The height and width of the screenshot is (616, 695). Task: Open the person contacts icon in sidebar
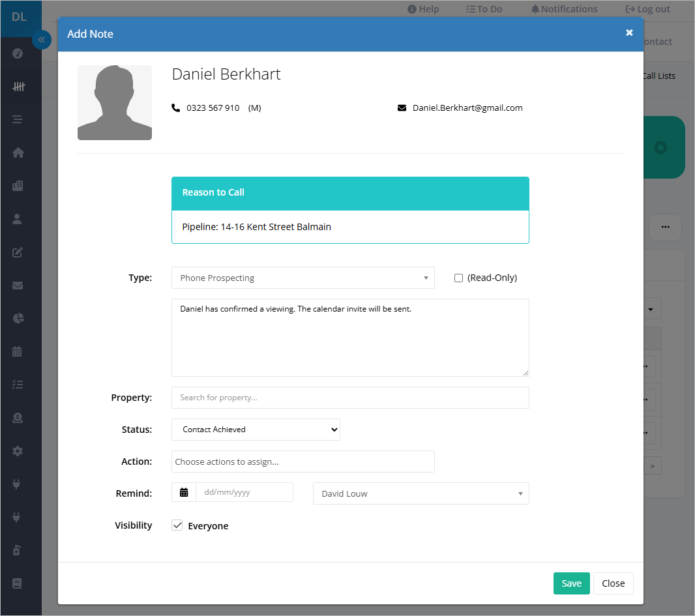click(18, 219)
